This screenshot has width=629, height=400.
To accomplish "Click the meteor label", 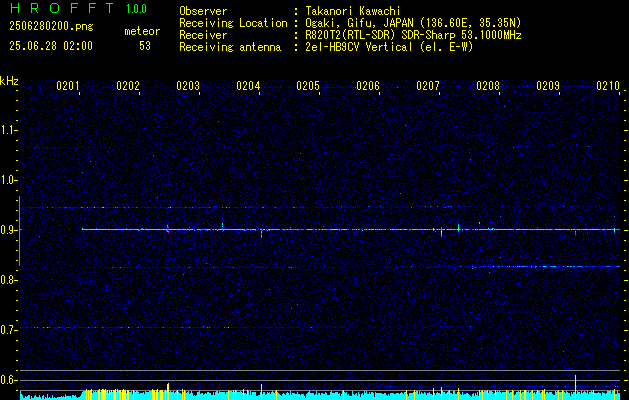I will click(x=142, y=31).
